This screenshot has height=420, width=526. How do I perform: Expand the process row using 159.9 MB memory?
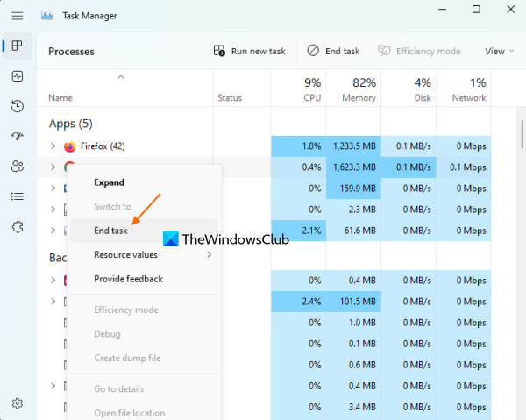point(53,189)
